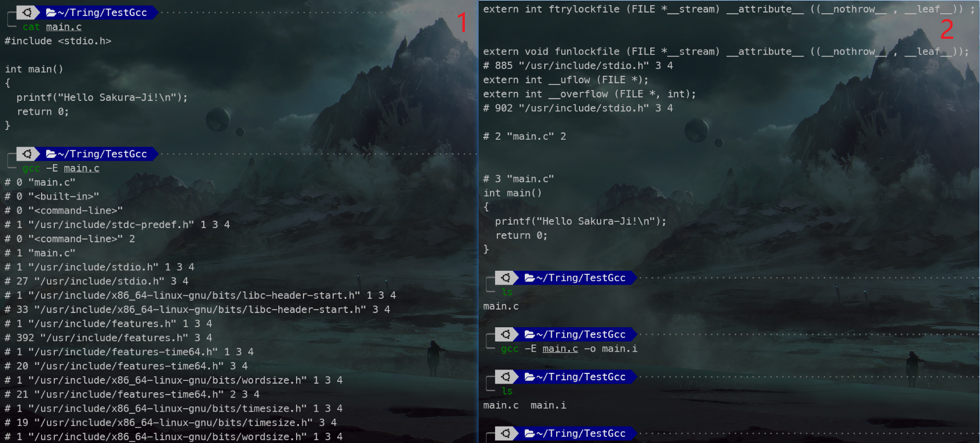The width and height of the screenshot is (980, 443).
Task: Click 'int main()' in the left pane
Action: [x=34, y=69]
